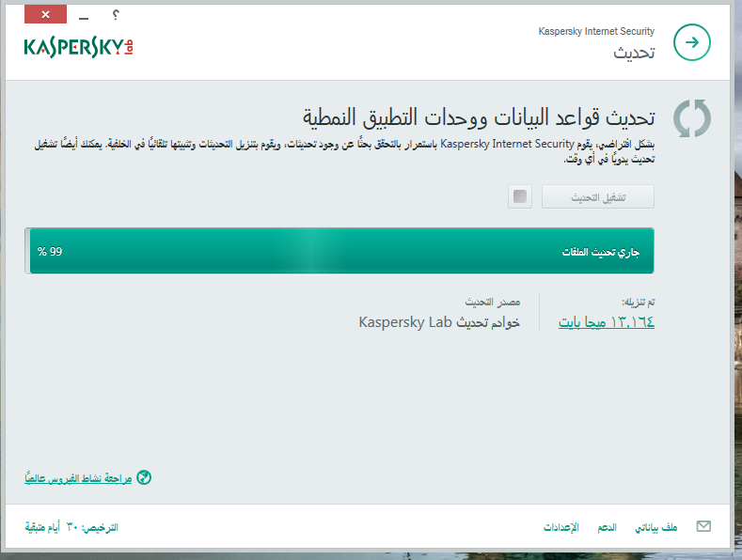The height and width of the screenshot is (560, 742).
Task: Open 'ملف بياناتي' my profile link
Action: (x=655, y=527)
